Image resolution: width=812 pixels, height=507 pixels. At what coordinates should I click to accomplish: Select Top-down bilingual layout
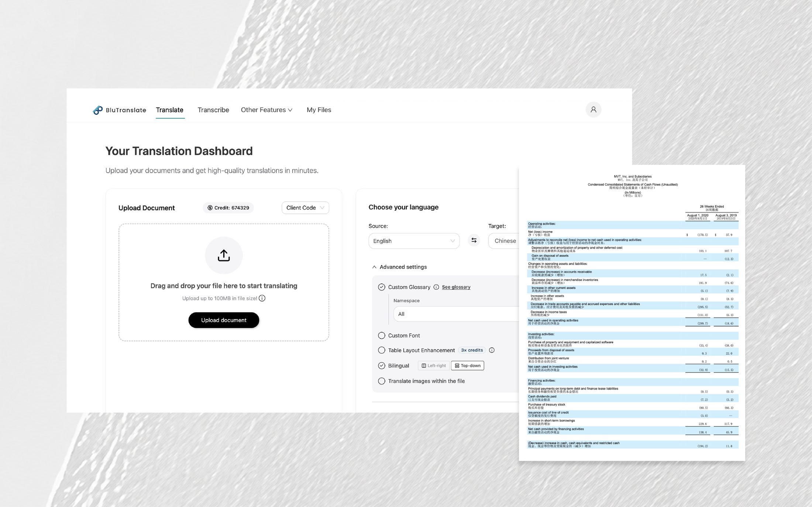(x=467, y=366)
